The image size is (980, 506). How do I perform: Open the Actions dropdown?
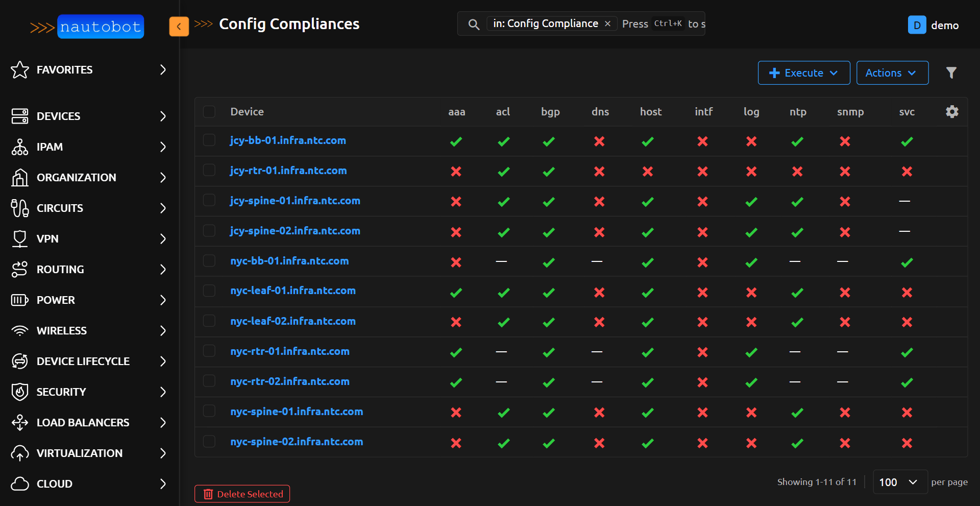coord(892,73)
